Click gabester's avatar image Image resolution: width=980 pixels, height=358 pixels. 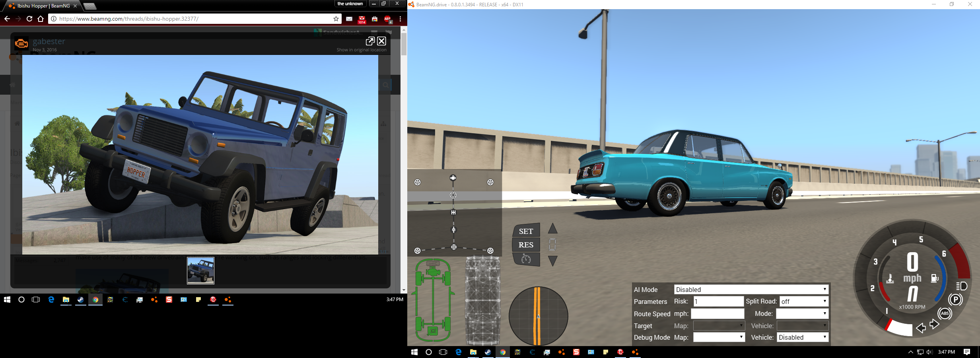pyautogui.click(x=21, y=44)
